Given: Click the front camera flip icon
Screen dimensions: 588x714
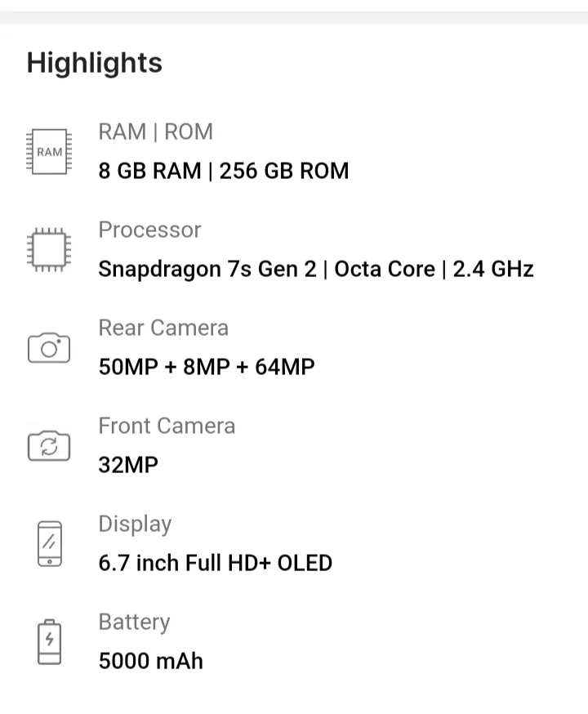Looking at the screenshot, I should (49, 446).
